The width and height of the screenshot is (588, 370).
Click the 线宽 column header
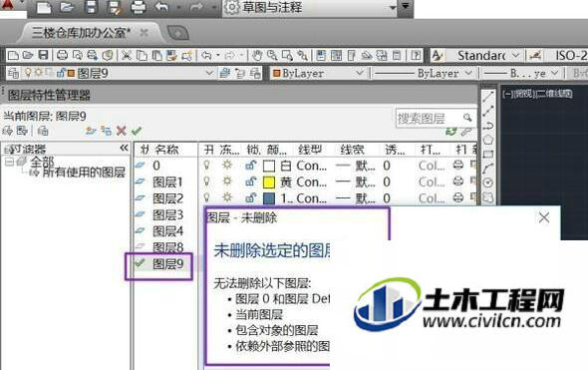click(x=352, y=150)
